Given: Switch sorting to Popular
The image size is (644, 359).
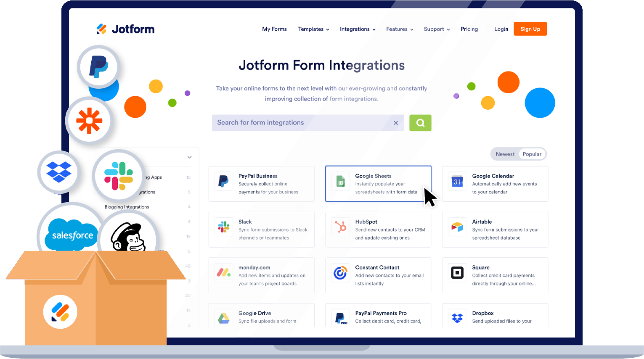Looking at the screenshot, I should pyautogui.click(x=532, y=154).
